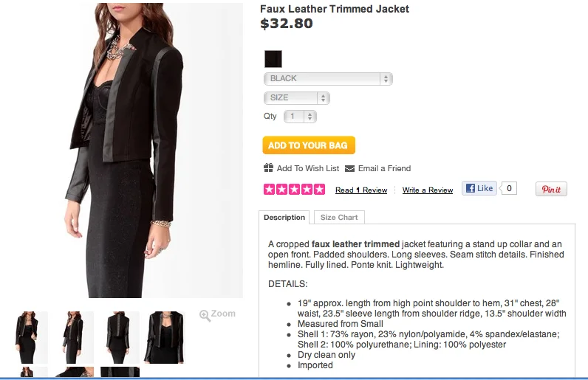Click the Facebook Like button

click(x=479, y=188)
